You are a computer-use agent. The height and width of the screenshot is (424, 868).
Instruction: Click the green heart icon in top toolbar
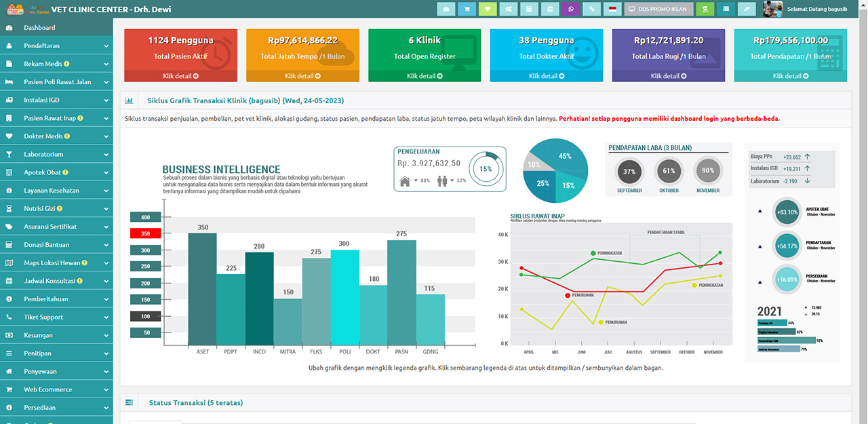pyautogui.click(x=487, y=9)
